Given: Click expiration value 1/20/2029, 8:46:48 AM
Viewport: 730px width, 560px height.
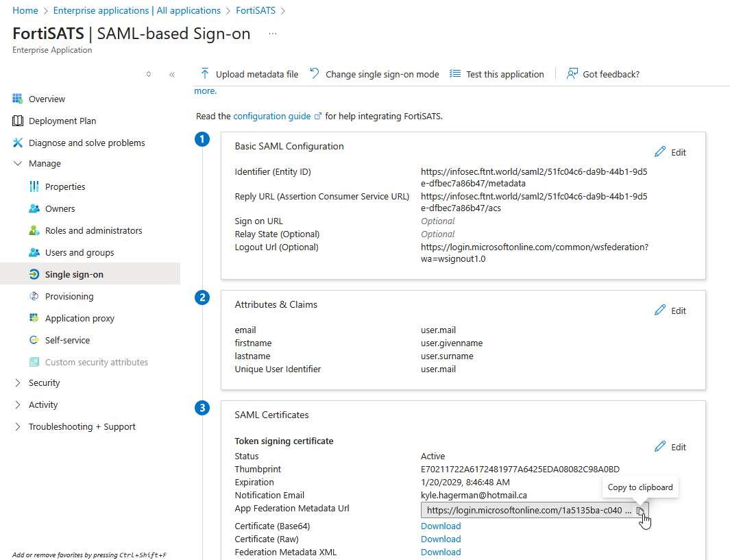Looking at the screenshot, I should (x=465, y=483).
